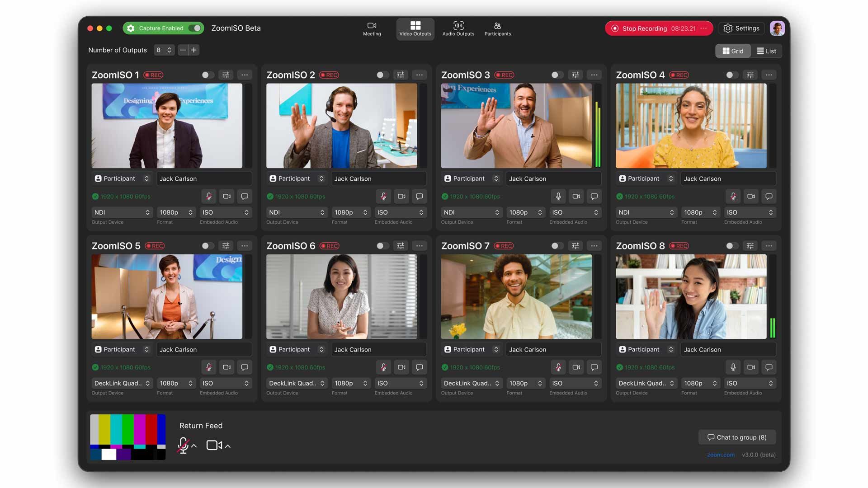This screenshot has height=488, width=868.
Task: Open ZoomISO 1 output adjustments sliders
Action: point(226,75)
